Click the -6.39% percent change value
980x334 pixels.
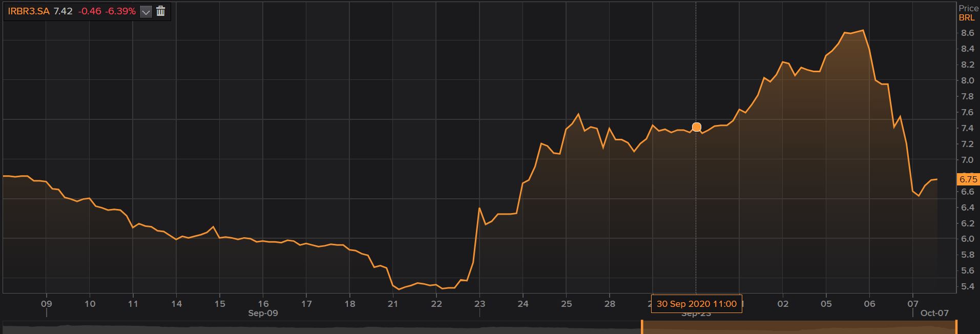click(120, 11)
